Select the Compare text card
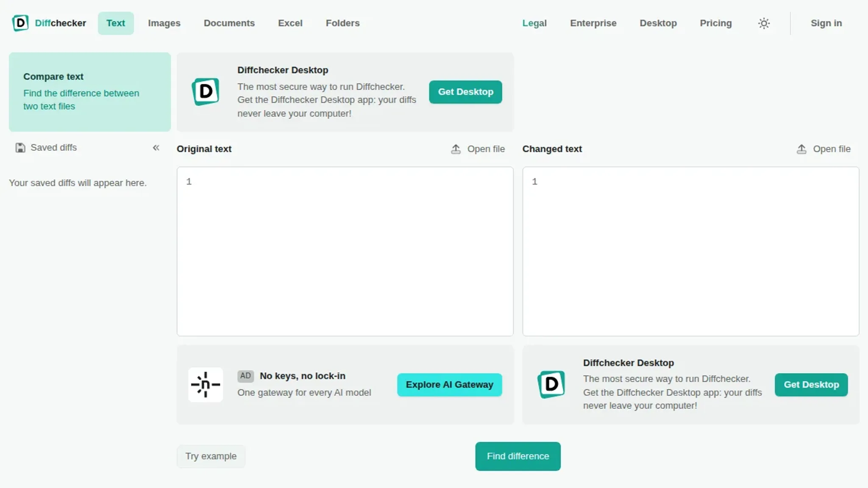Image resolution: width=868 pixels, height=488 pixels. pos(90,92)
